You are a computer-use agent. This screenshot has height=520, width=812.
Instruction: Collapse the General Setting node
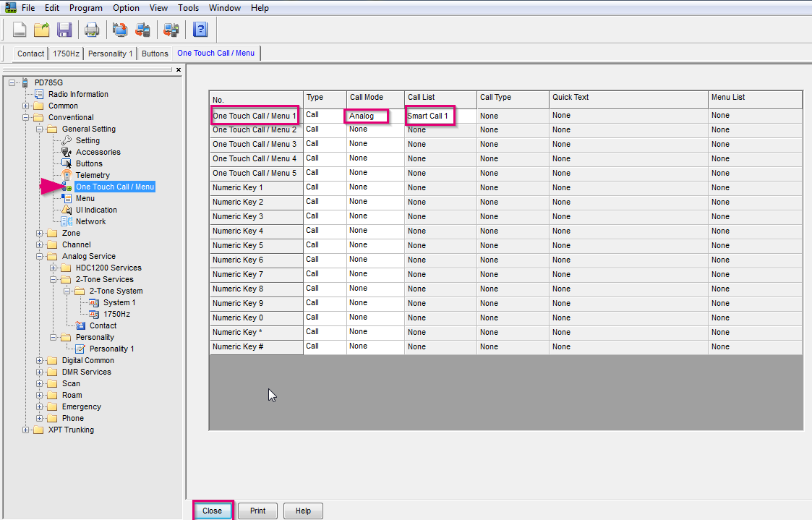pos(39,129)
